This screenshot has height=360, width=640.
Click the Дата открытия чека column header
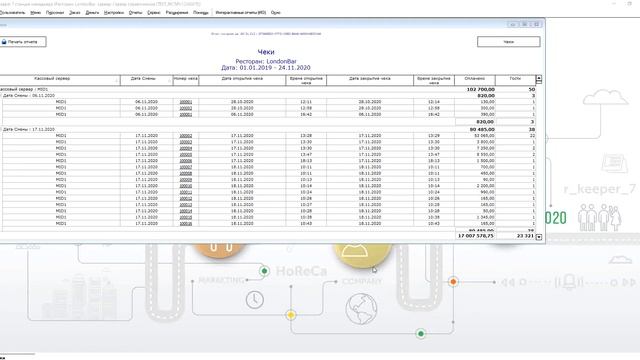pos(242,80)
